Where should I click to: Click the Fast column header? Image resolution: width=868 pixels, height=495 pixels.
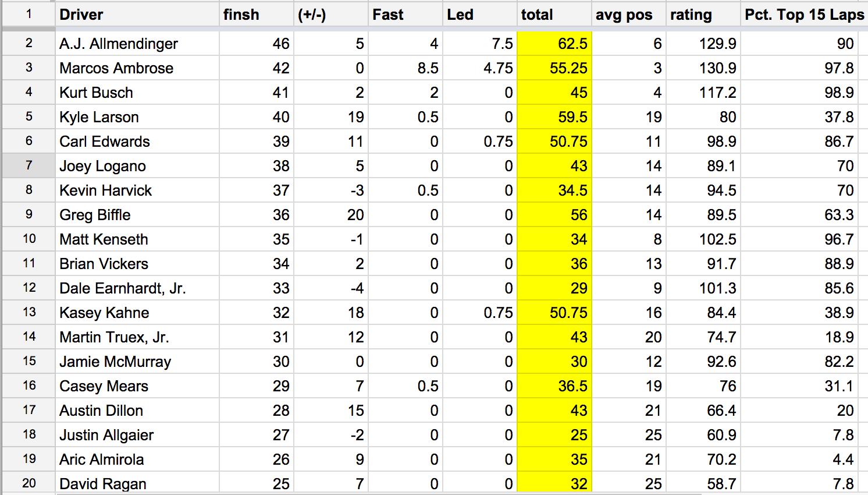pos(405,15)
